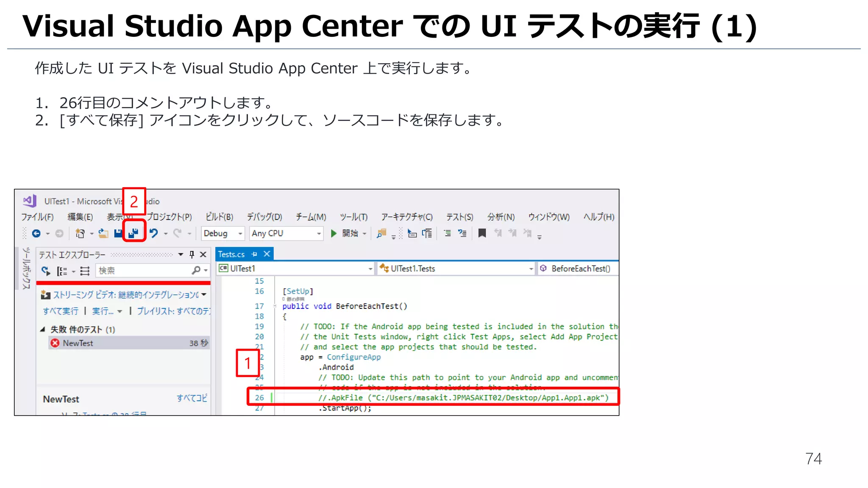Click the Visual Studio logo icon
868x488 pixels.
pos(30,201)
